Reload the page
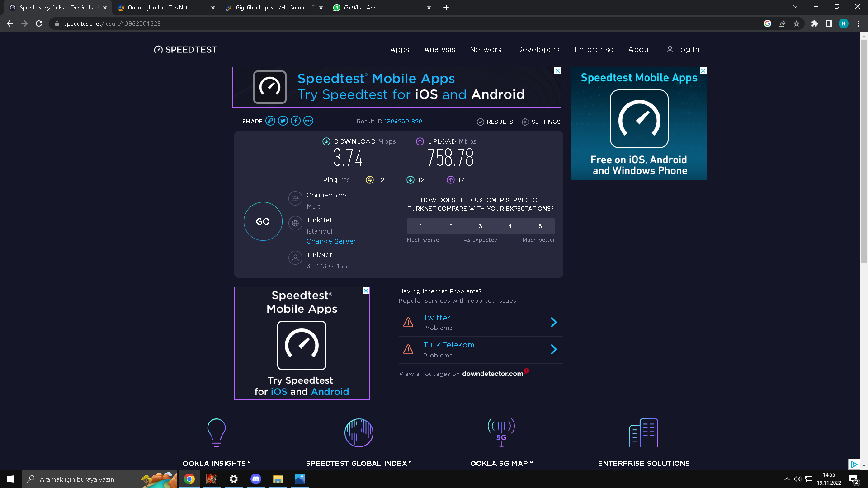Screen dimensions: 868x488 (x=39, y=23)
